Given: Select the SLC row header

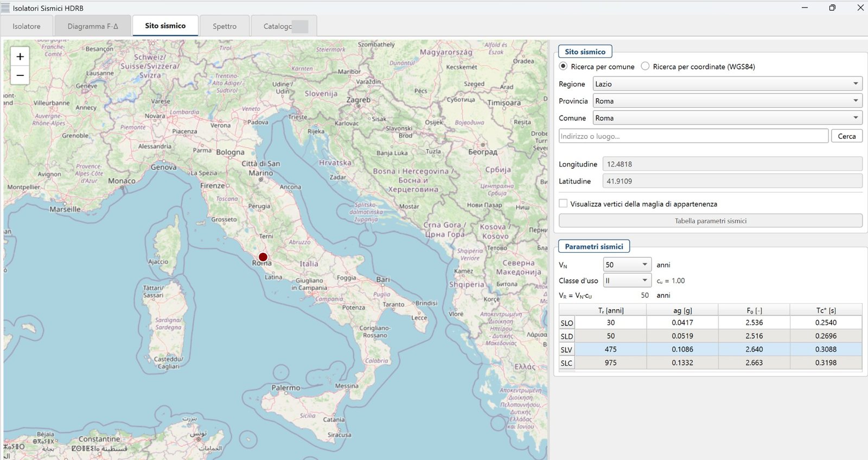Looking at the screenshot, I should click(x=566, y=363).
